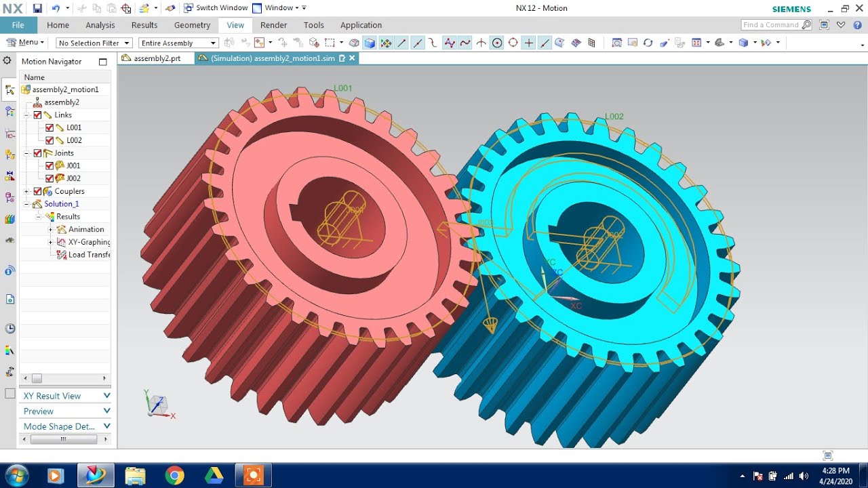Open File Explorer from the taskbar
Viewport: 868px width, 488px height.
point(135,476)
